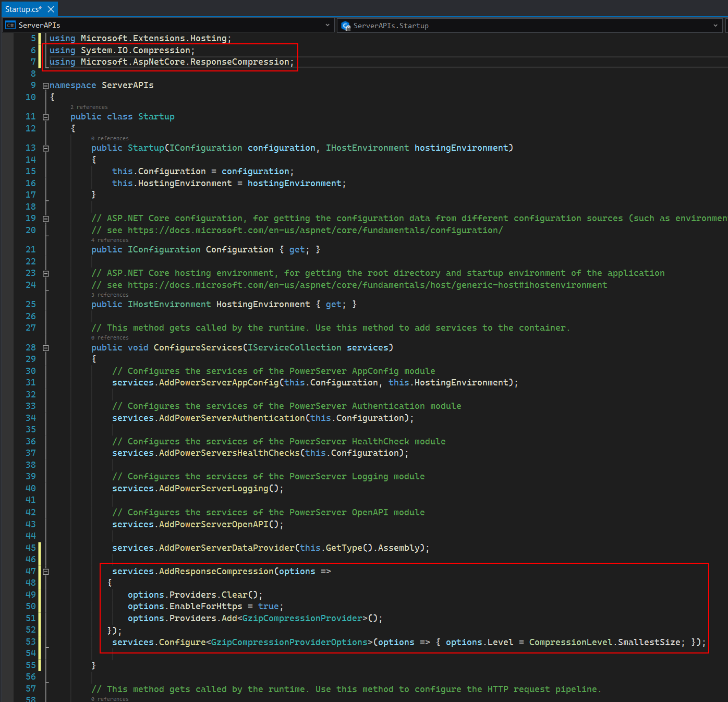Click the docs link ending in generic-host#ihostenvironment

tap(367, 285)
